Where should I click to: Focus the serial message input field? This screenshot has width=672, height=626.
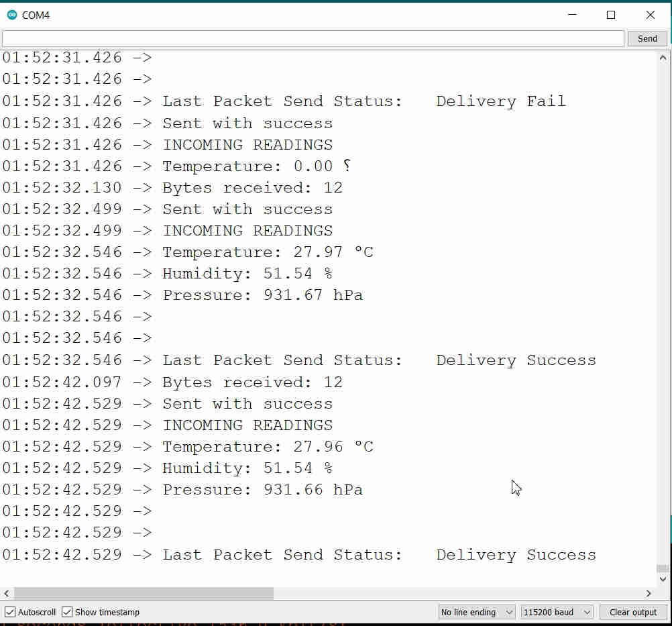(x=313, y=39)
